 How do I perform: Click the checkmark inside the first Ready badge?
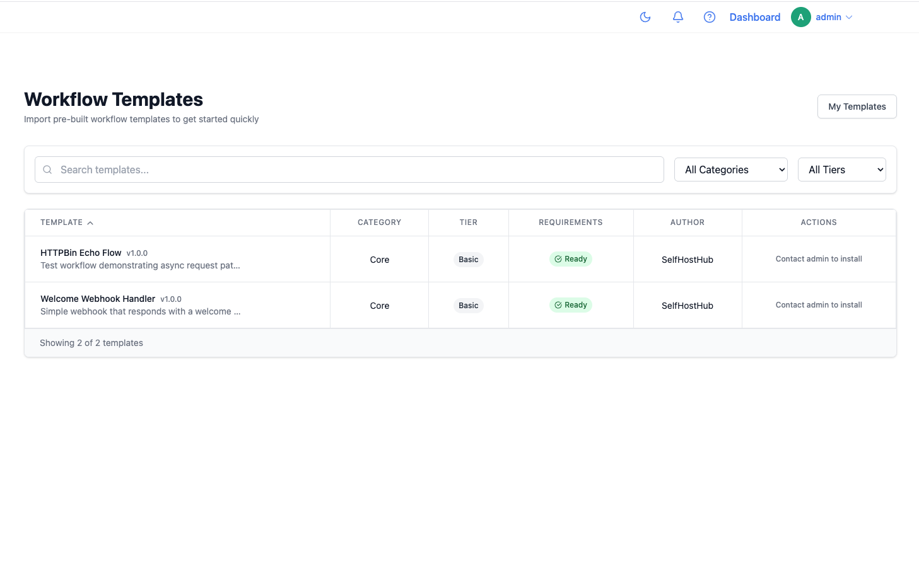coord(558,258)
